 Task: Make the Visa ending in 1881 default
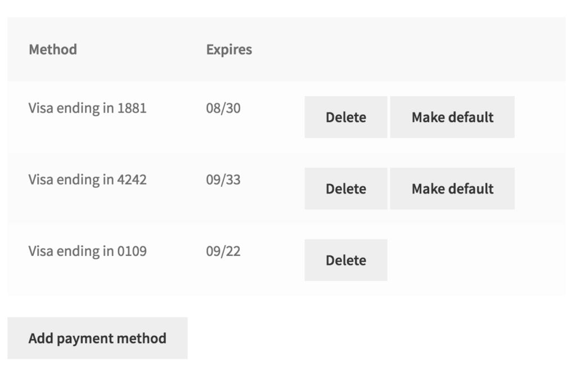(452, 117)
